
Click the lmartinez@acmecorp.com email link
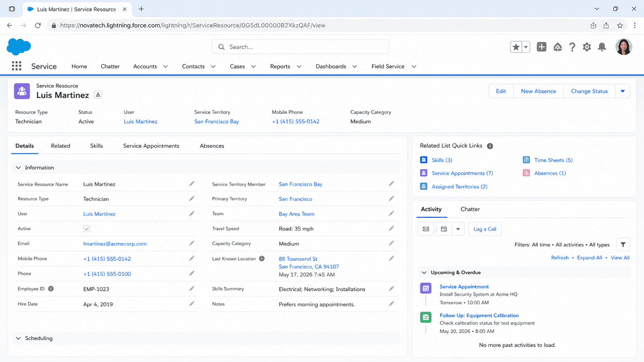(x=115, y=244)
